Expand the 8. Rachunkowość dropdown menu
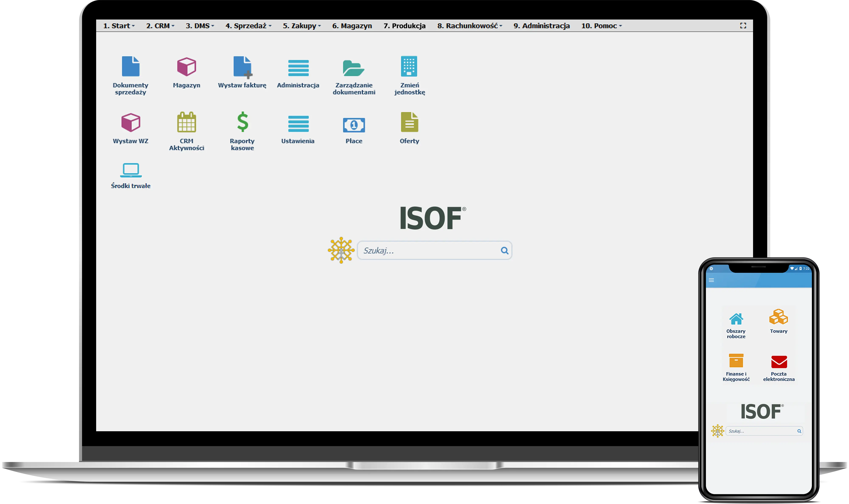Viewport: 849px width, 504px height. [469, 26]
